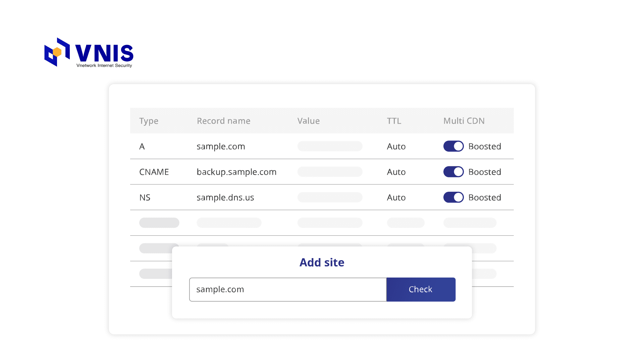Click the Type column header
This screenshot has width=644, height=362.
pos(149,121)
